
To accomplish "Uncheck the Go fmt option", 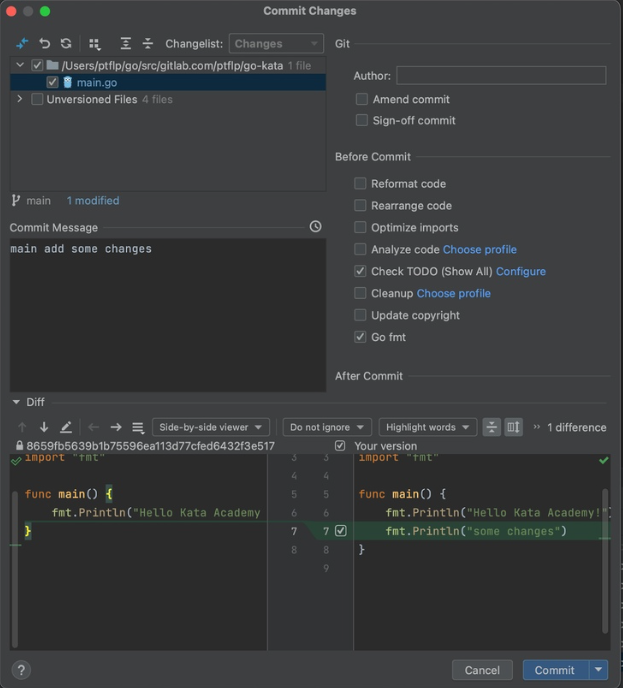I will click(361, 338).
